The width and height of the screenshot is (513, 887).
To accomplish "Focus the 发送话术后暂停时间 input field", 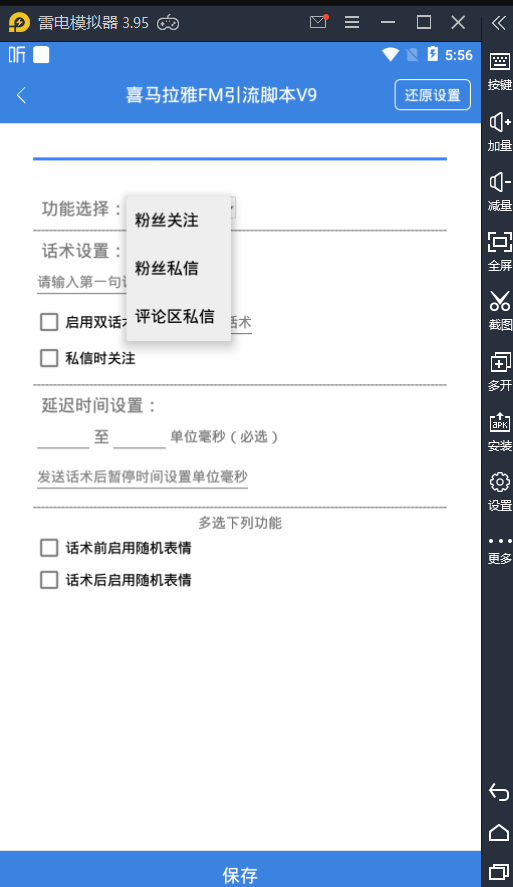I will [x=143, y=477].
